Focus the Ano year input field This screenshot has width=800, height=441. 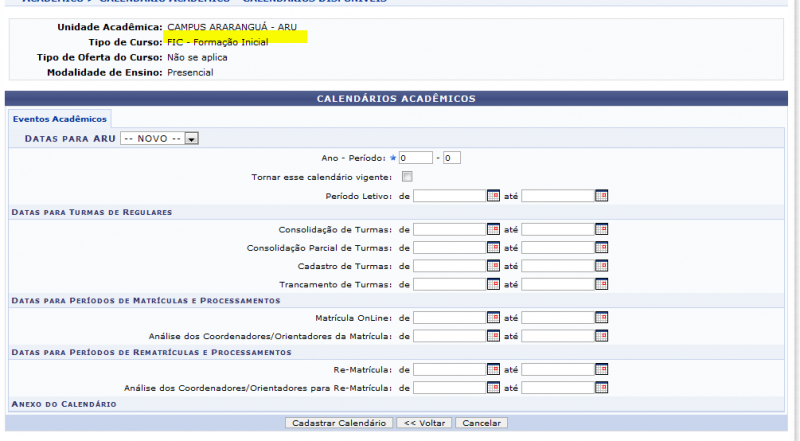coord(417,158)
